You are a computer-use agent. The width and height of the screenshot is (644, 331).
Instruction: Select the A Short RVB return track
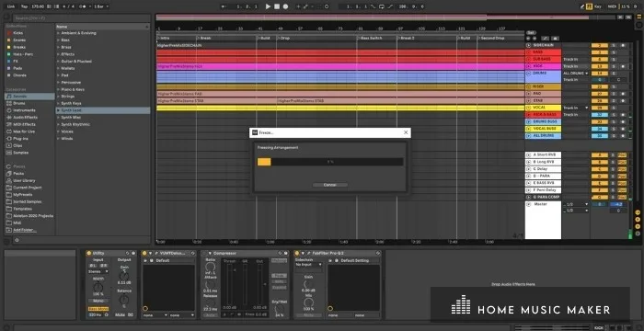tap(544, 154)
